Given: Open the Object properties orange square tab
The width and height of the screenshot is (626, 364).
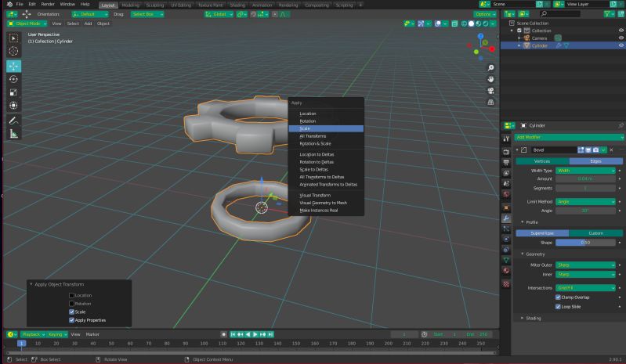Looking at the screenshot, I should (506, 207).
